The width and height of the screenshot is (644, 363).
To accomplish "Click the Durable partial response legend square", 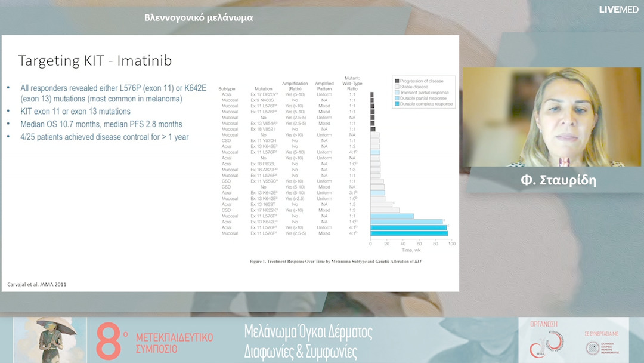I will tap(397, 98).
